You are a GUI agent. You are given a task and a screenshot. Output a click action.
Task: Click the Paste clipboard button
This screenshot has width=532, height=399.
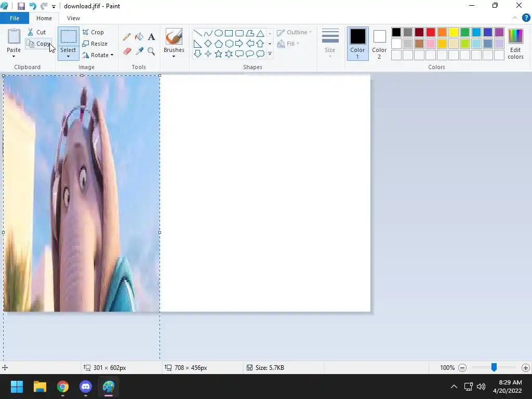pos(14,36)
